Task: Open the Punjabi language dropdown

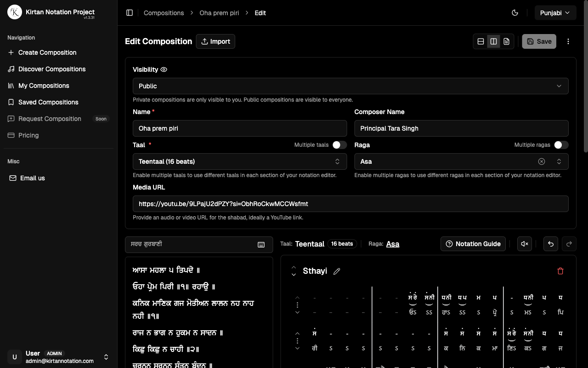Action: (555, 12)
